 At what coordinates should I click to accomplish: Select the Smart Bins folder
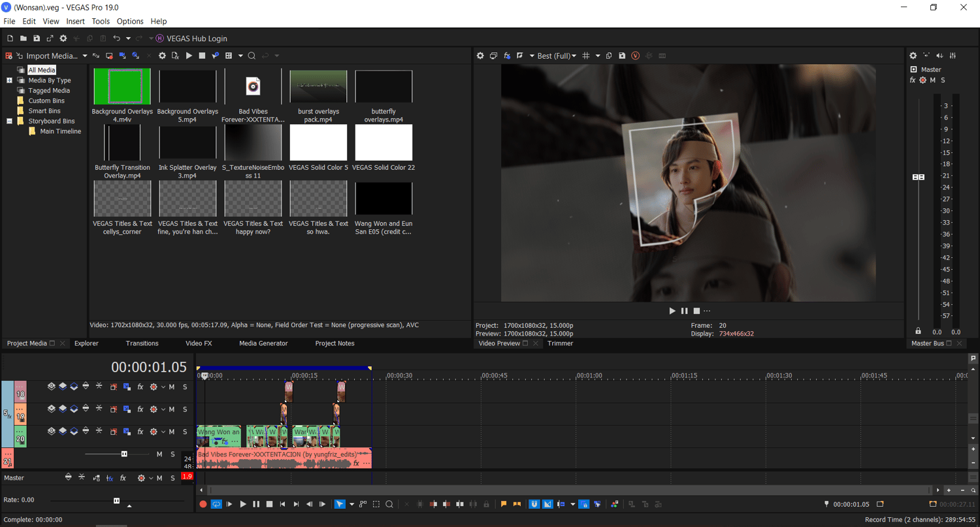[44, 111]
